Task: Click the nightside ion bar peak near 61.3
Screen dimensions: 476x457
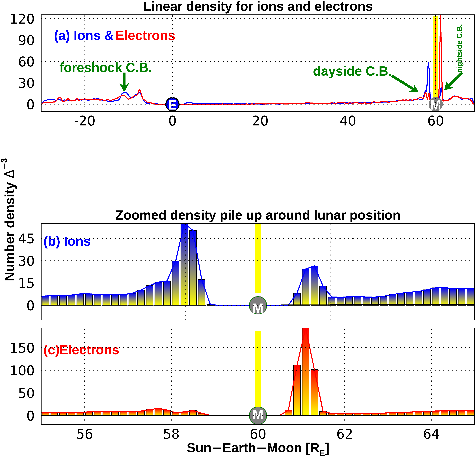Action: pyautogui.click(x=314, y=286)
